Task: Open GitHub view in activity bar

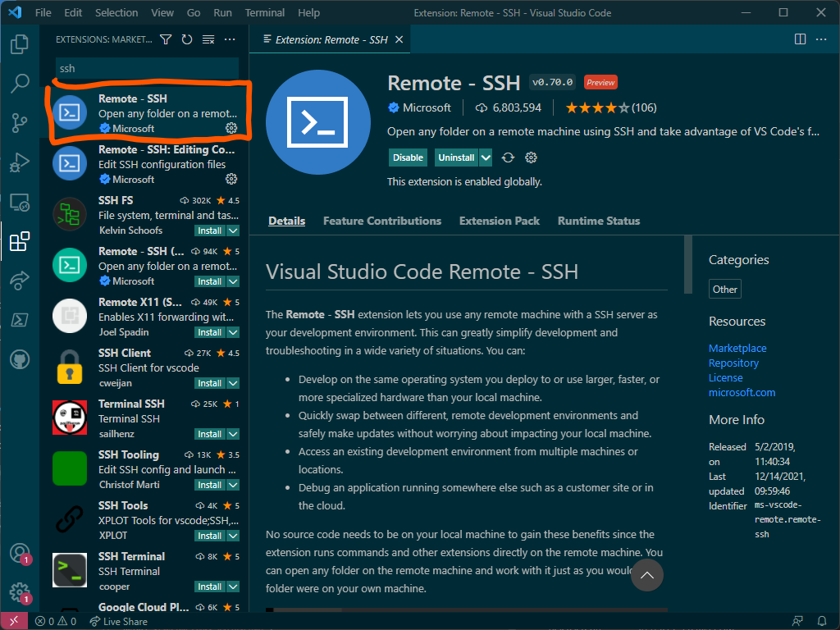Action: (x=20, y=359)
